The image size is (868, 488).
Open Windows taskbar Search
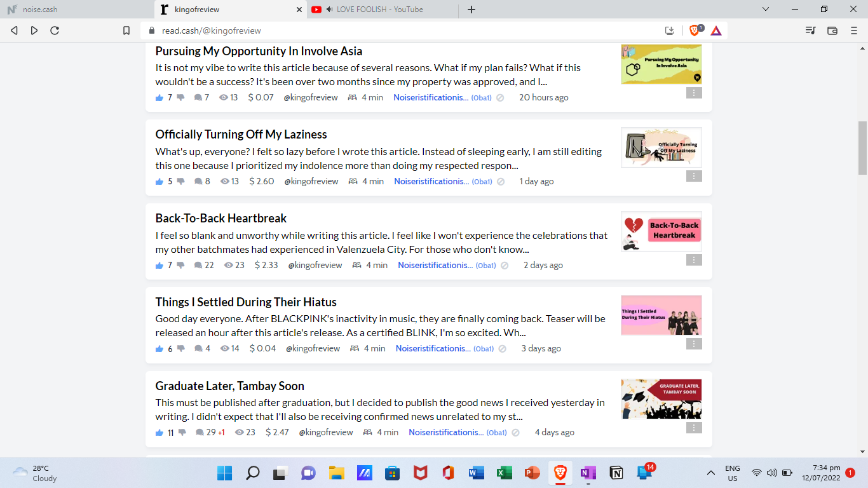point(252,473)
